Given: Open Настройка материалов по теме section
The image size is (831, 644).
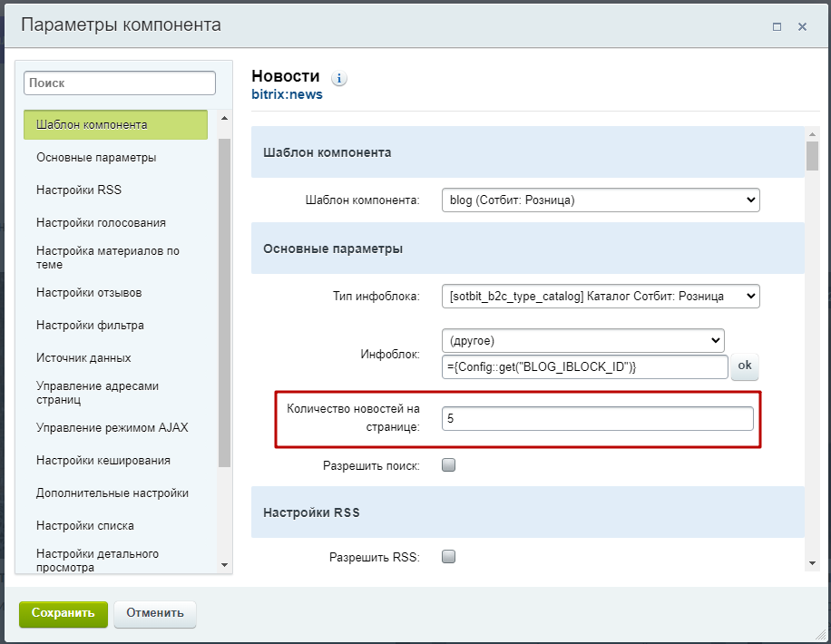Looking at the screenshot, I should coord(108,258).
